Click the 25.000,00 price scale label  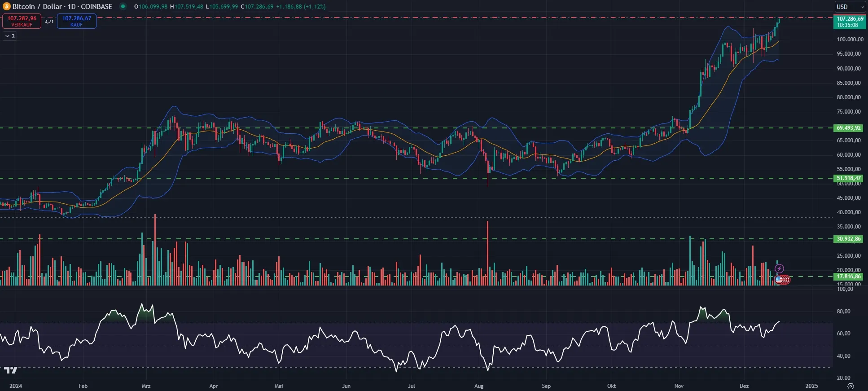[849, 256]
